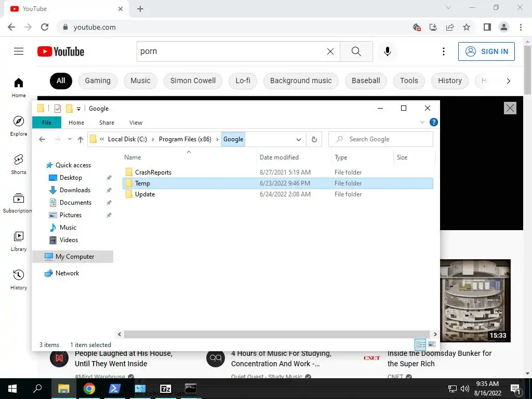
Task: Open Shorts in YouTube sidebar
Action: [19, 164]
